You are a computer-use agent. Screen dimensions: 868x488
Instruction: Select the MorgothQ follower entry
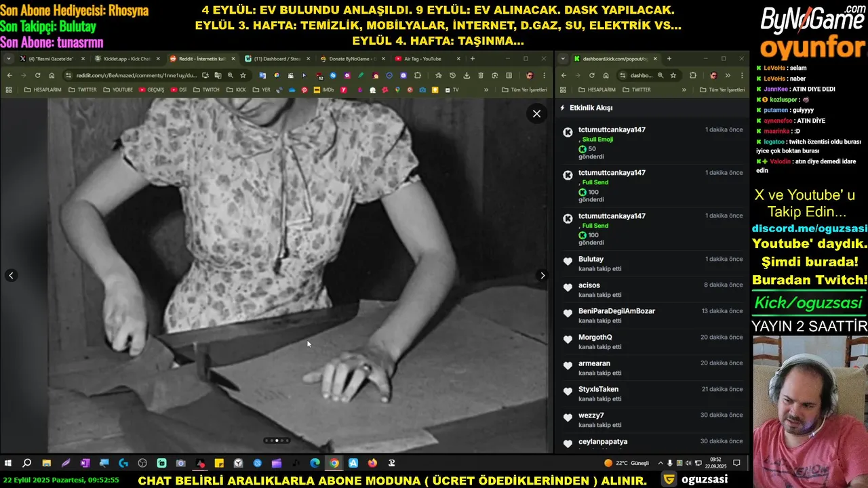tap(652, 342)
